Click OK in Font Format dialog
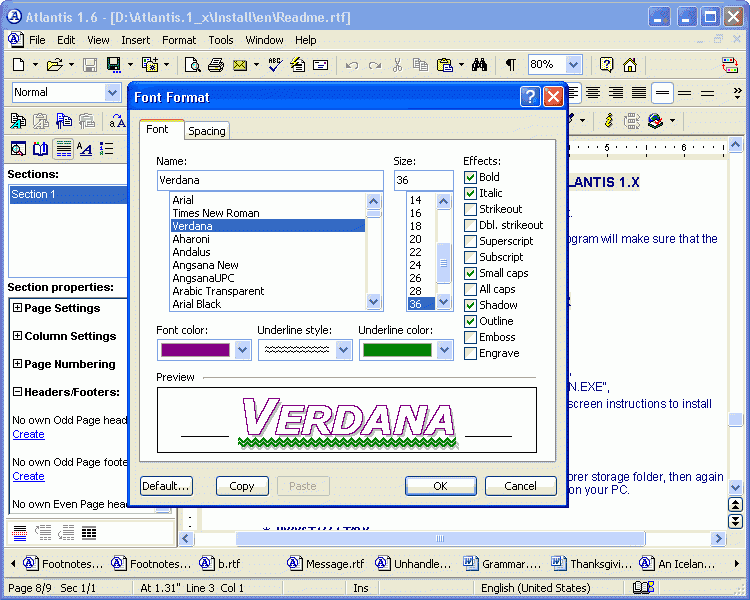Screen dimensions: 750x600 pos(441,486)
